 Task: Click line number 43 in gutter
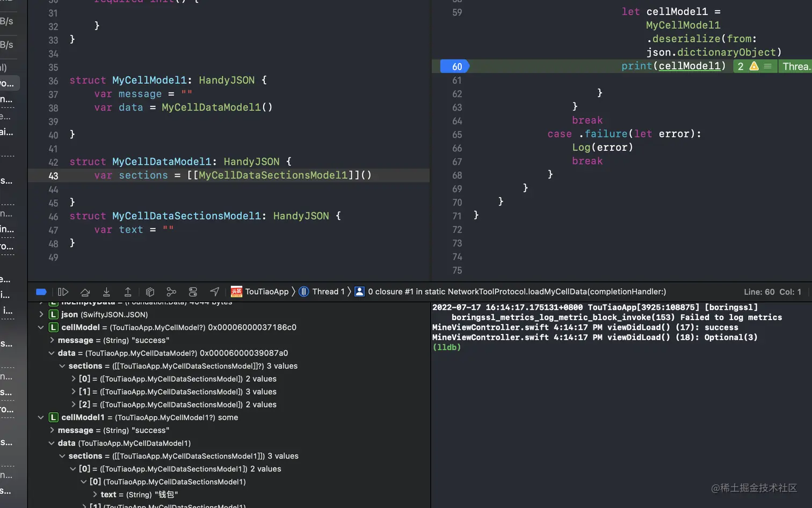pyautogui.click(x=53, y=176)
